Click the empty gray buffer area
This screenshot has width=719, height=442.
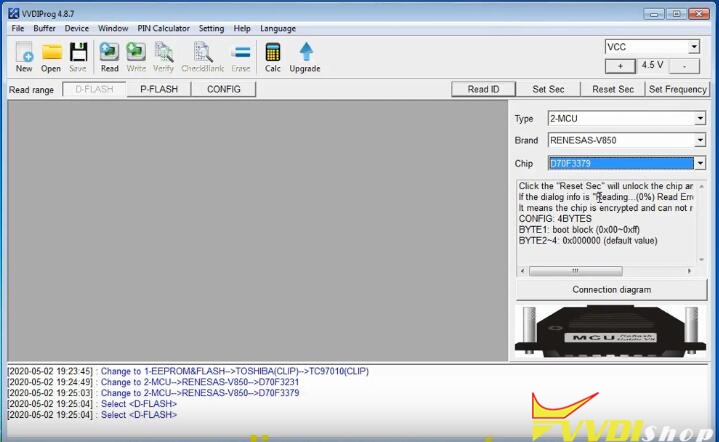click(x=258, y=231)
